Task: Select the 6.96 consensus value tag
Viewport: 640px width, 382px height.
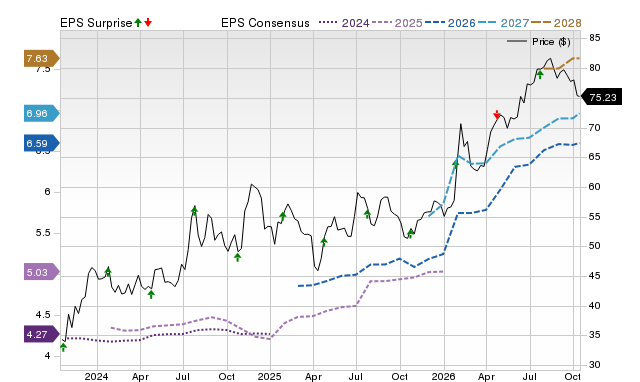Action: (41, 113)
